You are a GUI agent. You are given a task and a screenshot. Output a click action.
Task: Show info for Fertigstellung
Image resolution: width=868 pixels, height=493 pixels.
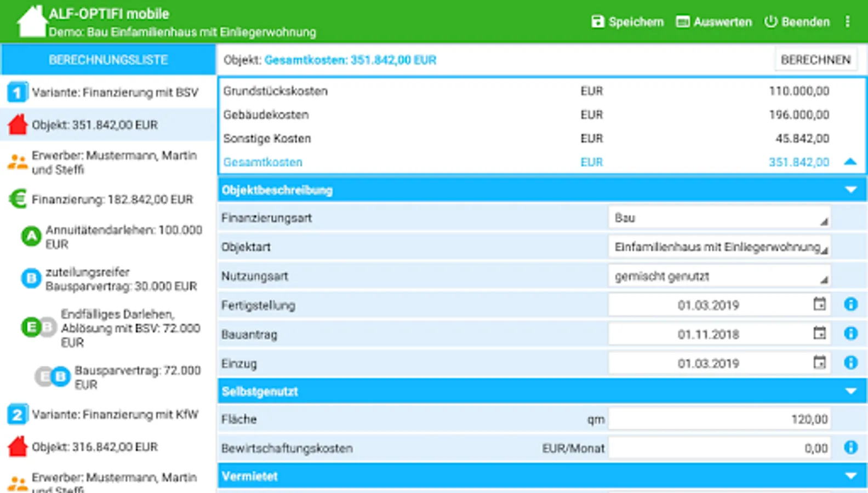(x=850, y=304)
